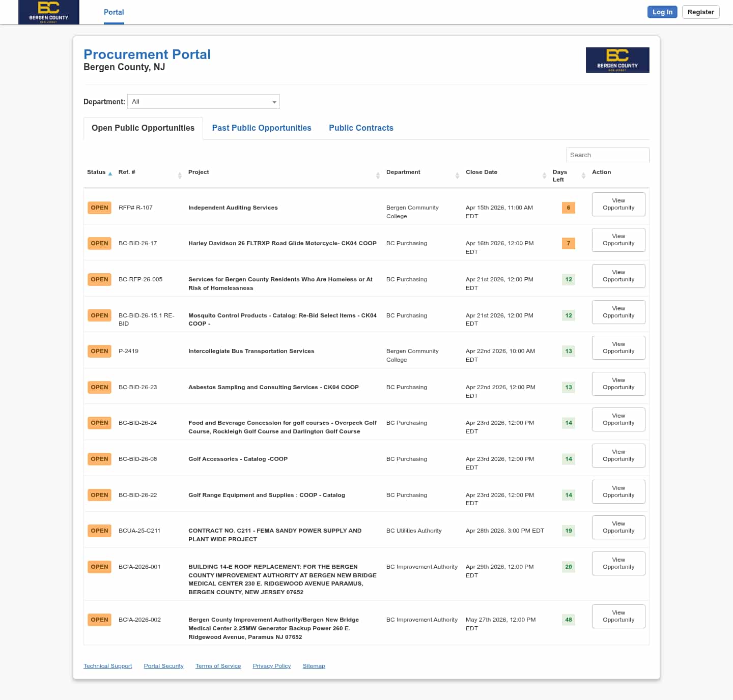View opportunity for Food and Beverage Concession

(x=618, y=420)
